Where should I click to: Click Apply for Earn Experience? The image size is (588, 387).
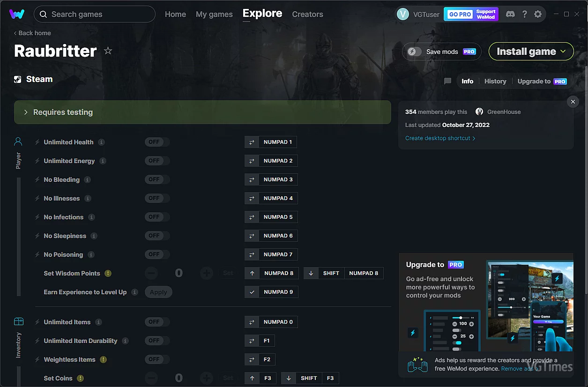click(158, 292)
